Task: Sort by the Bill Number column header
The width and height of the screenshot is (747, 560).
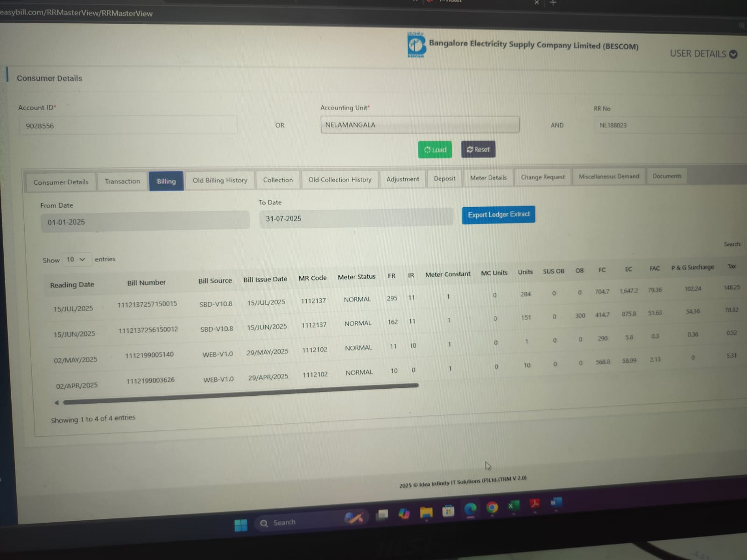Action: point(146,282)
